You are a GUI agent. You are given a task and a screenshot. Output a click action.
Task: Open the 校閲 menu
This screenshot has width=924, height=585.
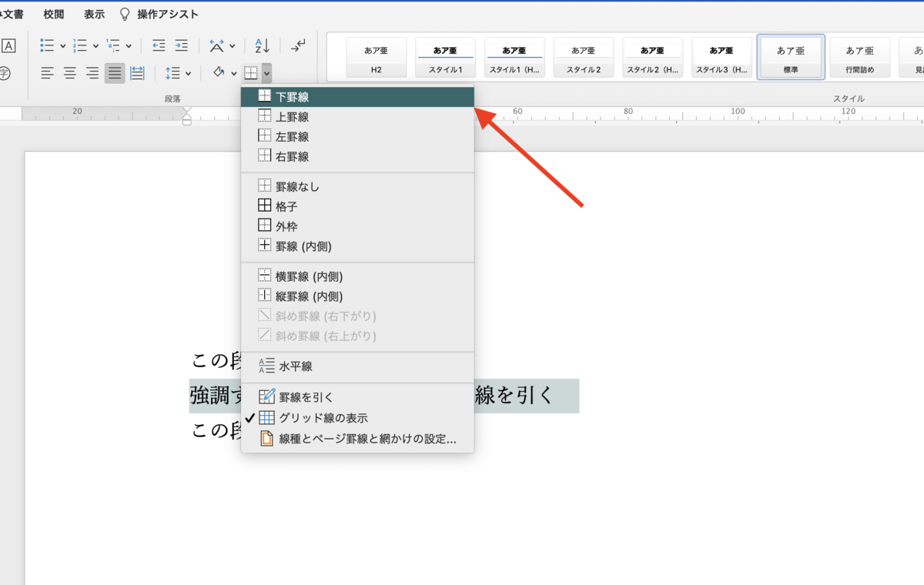coord(52,13)
